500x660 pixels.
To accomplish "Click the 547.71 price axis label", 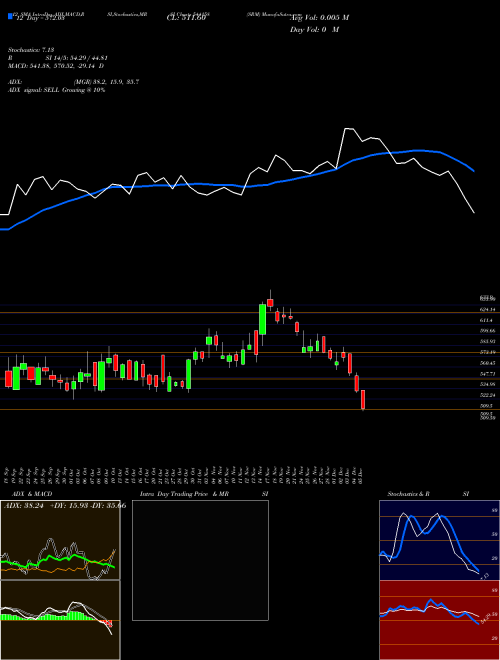I will [487, 374].
